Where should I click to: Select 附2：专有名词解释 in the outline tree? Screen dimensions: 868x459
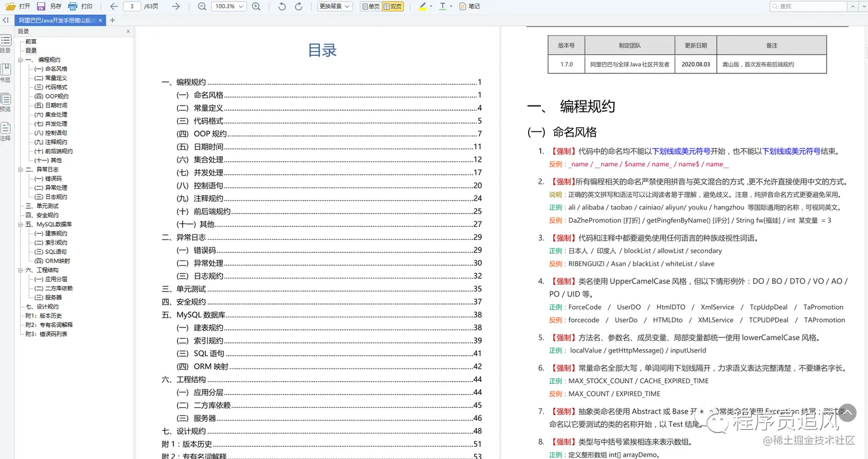(x=49, y=325)
